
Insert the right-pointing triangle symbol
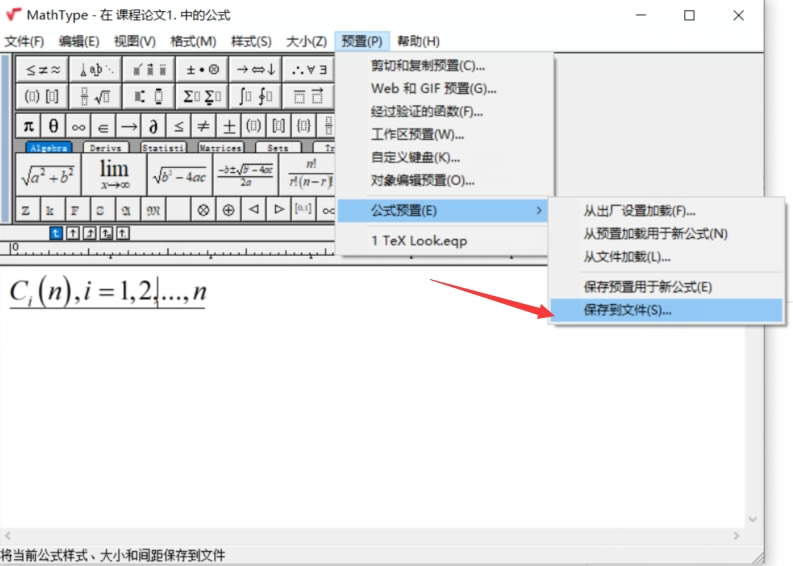(279, 209)
